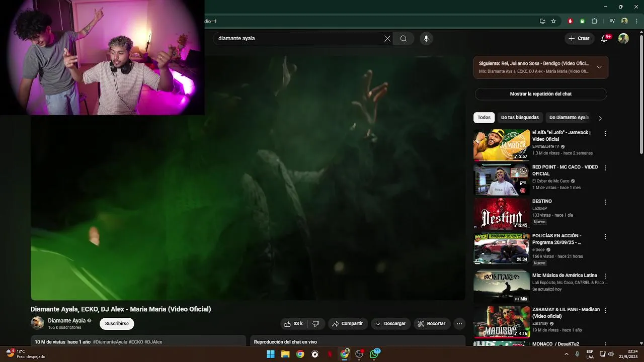Open the Chrome extensions puzzle icon
This screenshot has height=362, width=644.
click(x=594, y=21)
